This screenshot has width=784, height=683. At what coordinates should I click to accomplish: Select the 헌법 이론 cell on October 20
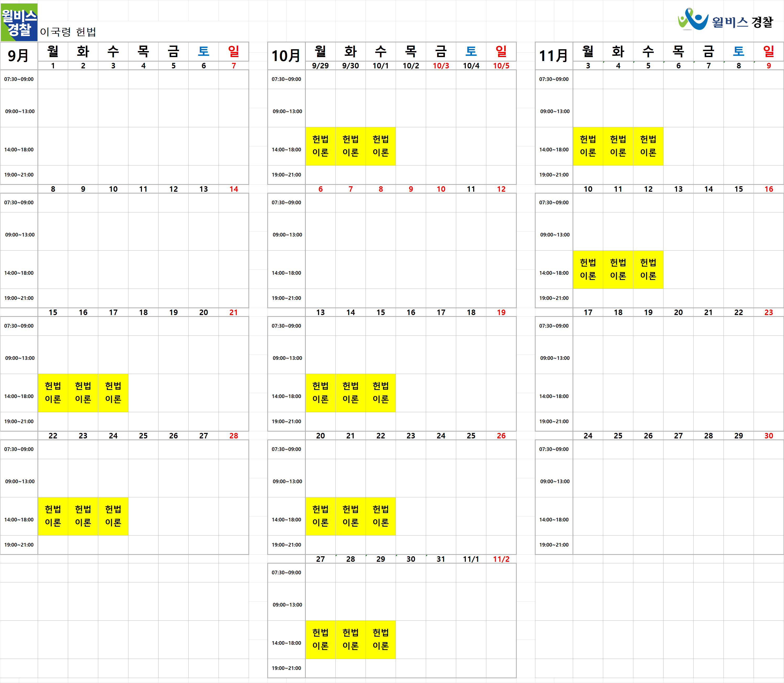pos(320,516)
